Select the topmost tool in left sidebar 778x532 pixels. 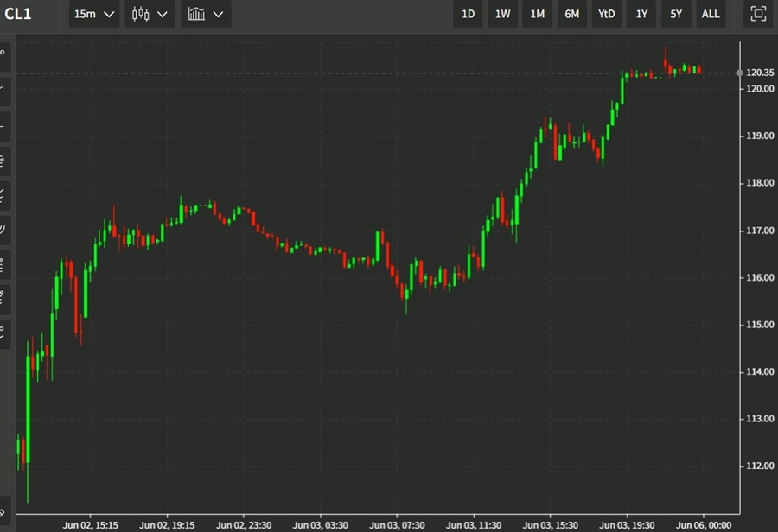4,53
